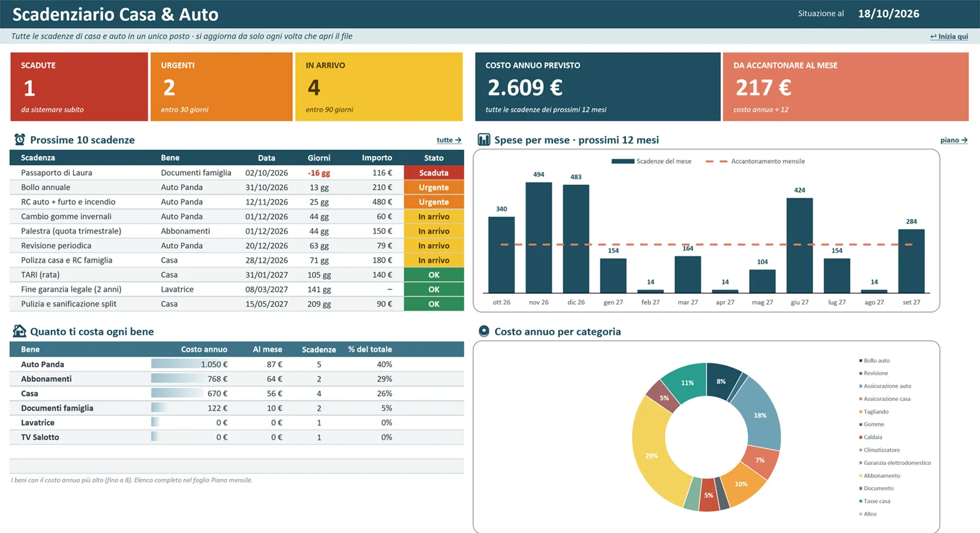Click the 29% yellow donut slice

[x=652, y=456]
